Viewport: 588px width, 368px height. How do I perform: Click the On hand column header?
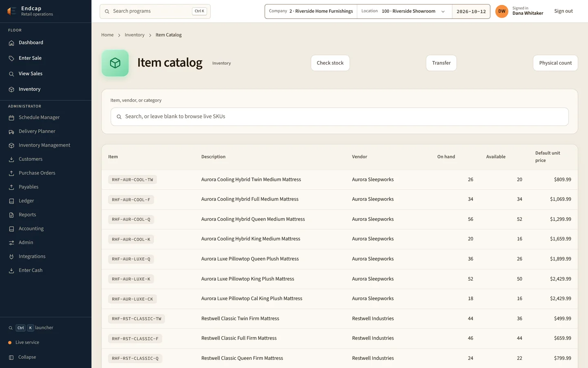446,157
